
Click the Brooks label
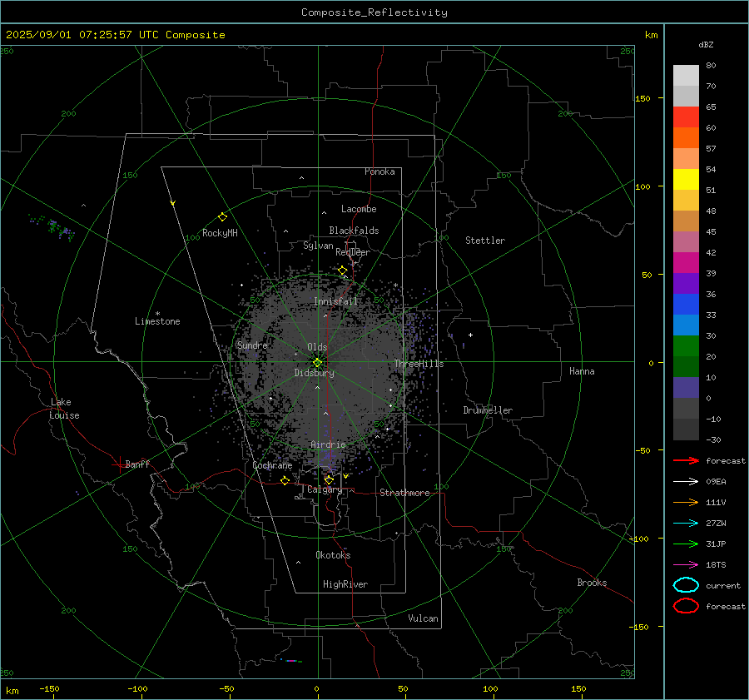[592, 583]
